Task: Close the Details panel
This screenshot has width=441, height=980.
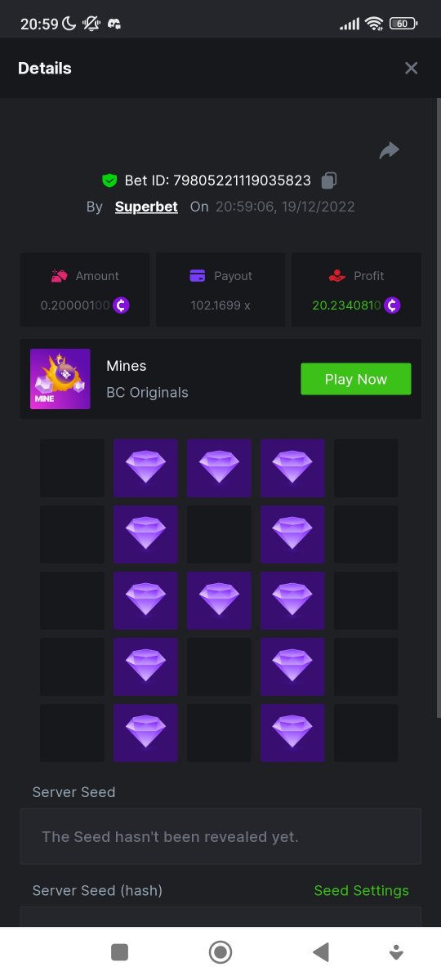Action: (x=412, y=69)
